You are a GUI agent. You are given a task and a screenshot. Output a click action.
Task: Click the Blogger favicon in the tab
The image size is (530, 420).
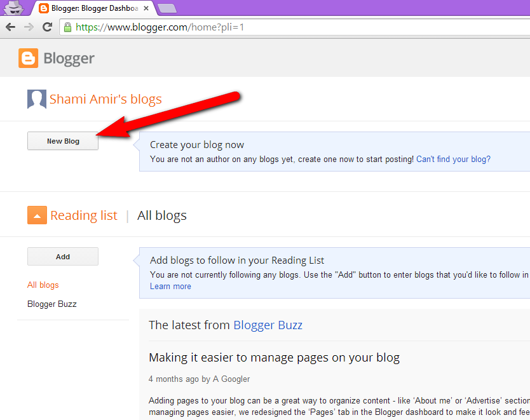(43, 8)
